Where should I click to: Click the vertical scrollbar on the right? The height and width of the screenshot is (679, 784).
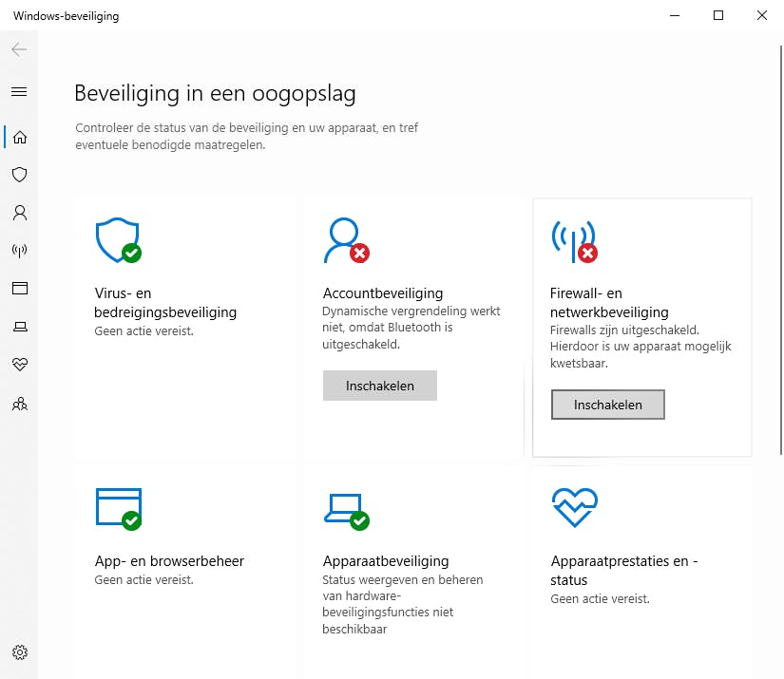click(x=781, y=250)
